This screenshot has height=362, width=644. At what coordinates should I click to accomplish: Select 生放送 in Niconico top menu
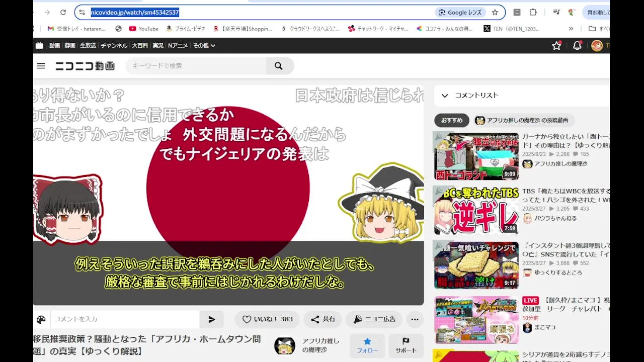click(88, 45)
